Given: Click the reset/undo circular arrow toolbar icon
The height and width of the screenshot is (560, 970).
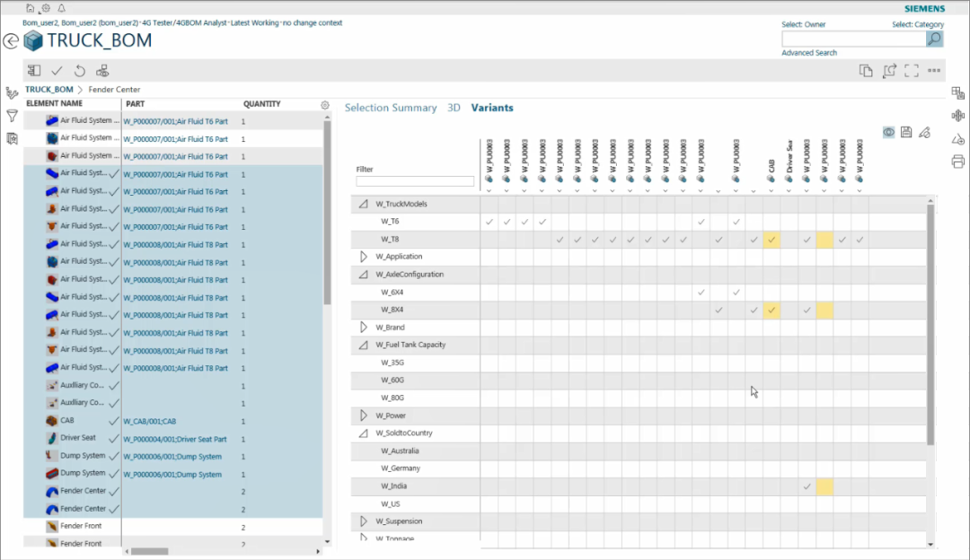Looking at the screenshot, I should coord(79,71).
